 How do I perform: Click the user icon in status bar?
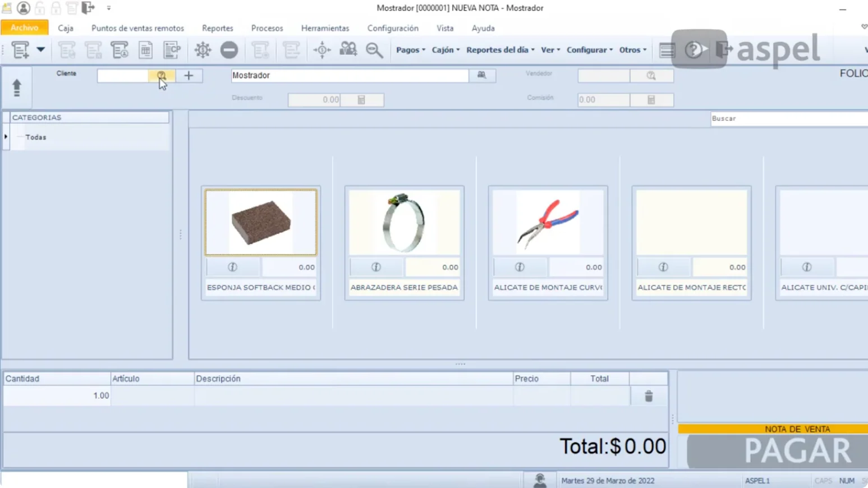[x=540, y=481]
